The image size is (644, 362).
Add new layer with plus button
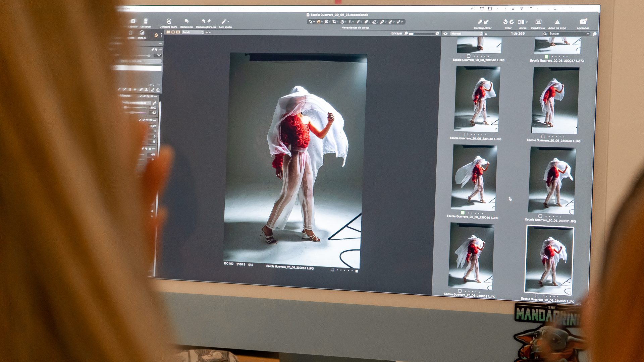pyautogui.click(x=207, y=32)
